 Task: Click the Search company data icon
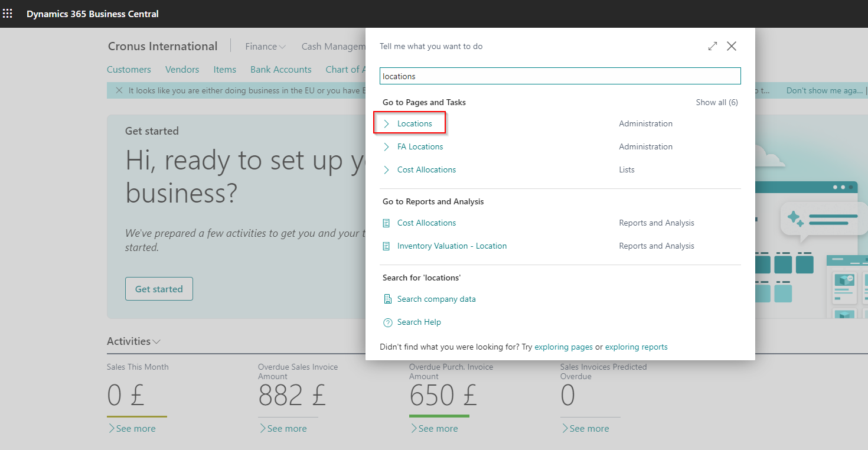pos(387,299)
